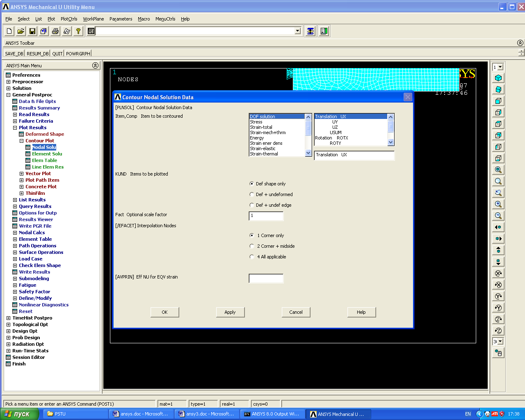
Task: Open the Pan-Zoom-Rotate toolbar icon
Action: click(x=44, y=31)
